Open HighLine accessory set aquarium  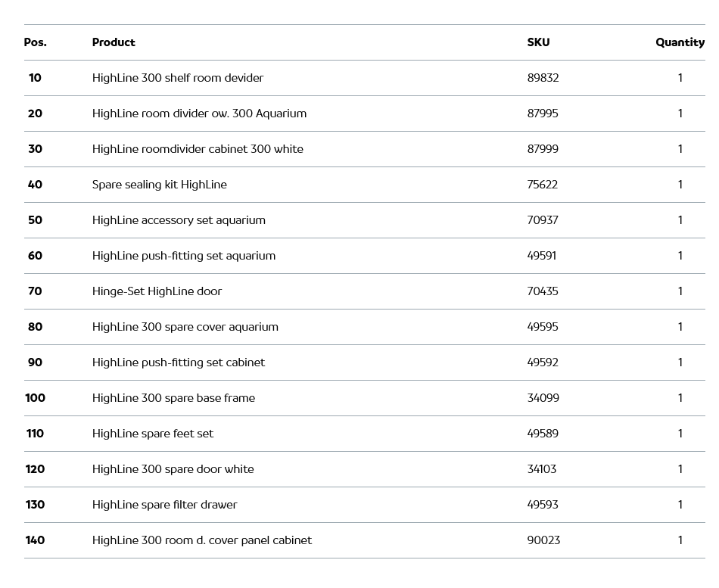click(x=179, y=220)
